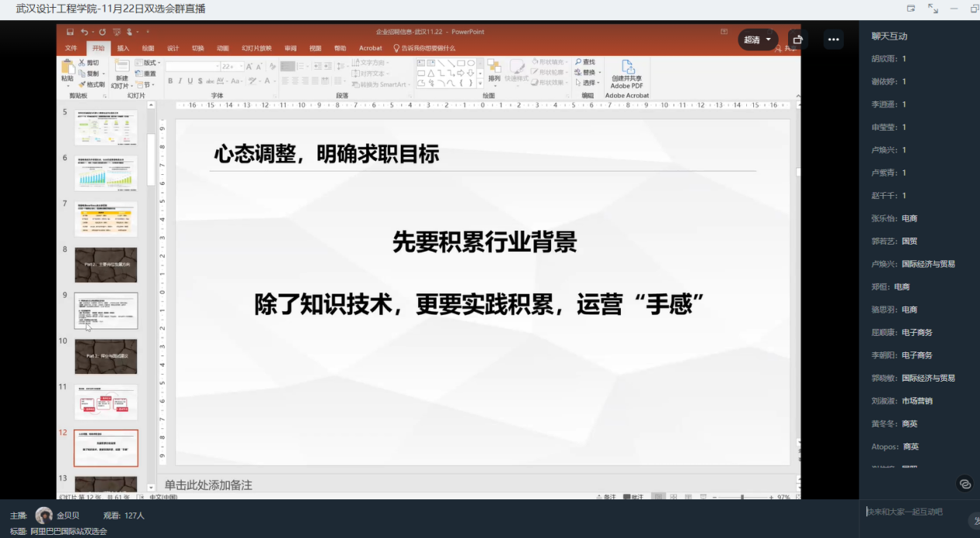
Task: Toggle Italic formatting in font group
Action: click(x=180, y=81)
